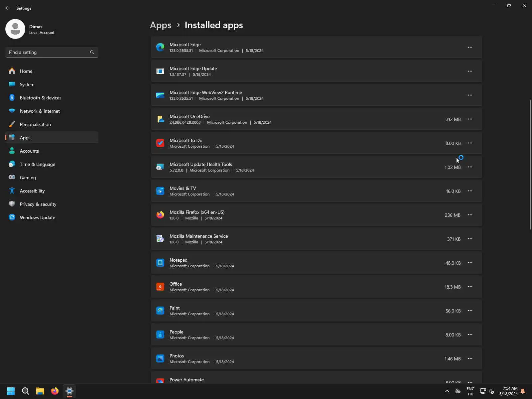
Task: Click the vertical scrollbar of the apps list
Action: (x=530, y=165)
